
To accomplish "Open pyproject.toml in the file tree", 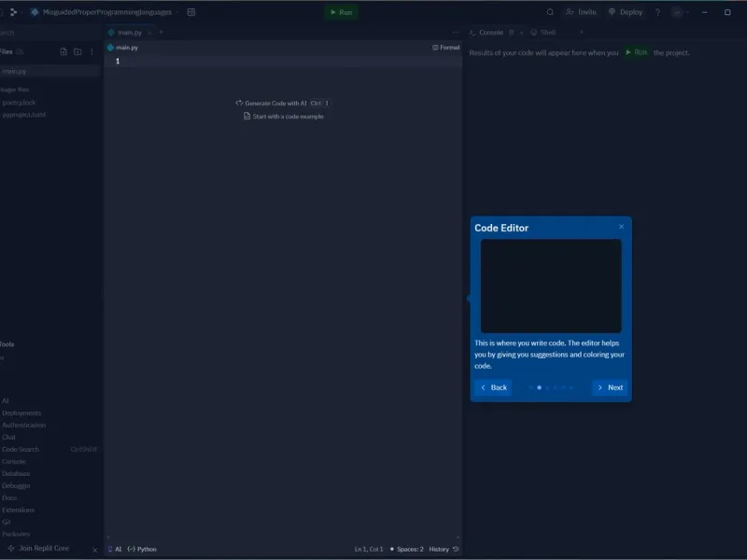I will (24, 115).
